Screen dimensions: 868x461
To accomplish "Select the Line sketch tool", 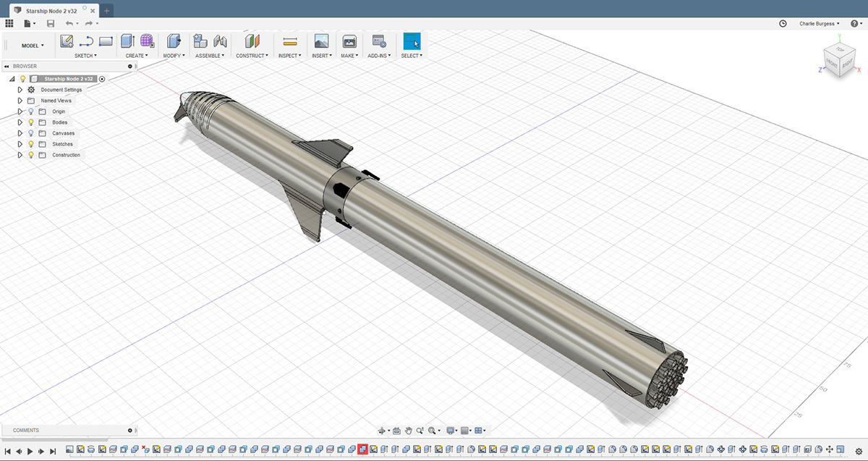I will pyautogui.click(x=86, y=41).
